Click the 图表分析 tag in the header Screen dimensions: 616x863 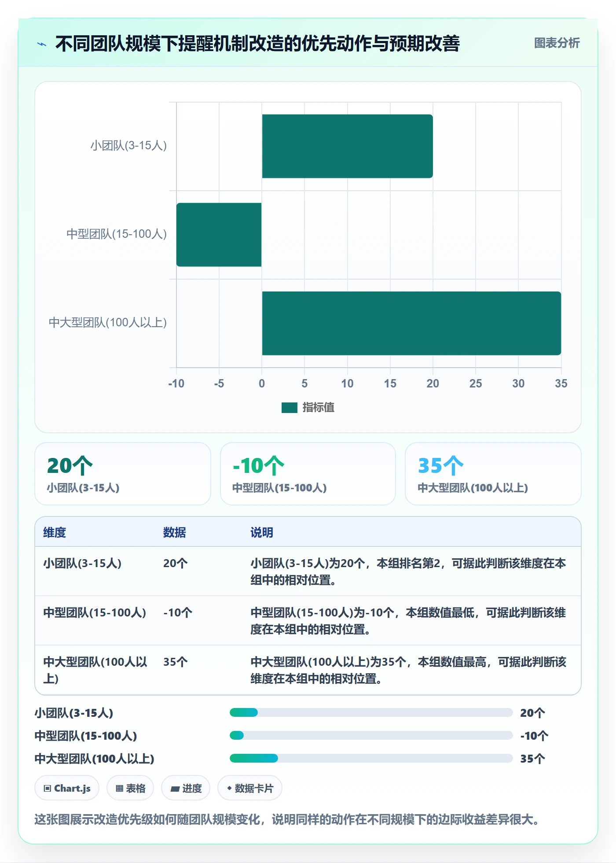[x=557, y=43]
